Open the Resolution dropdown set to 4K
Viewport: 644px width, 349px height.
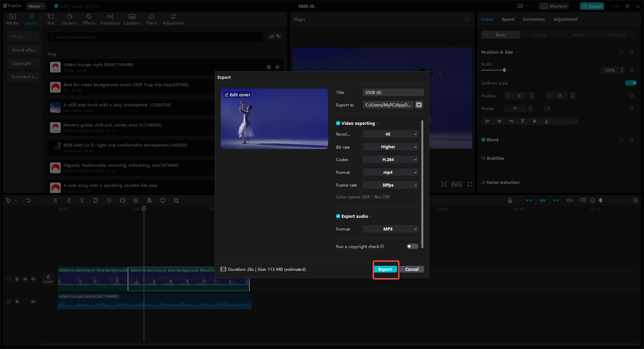tap(390, 134)
